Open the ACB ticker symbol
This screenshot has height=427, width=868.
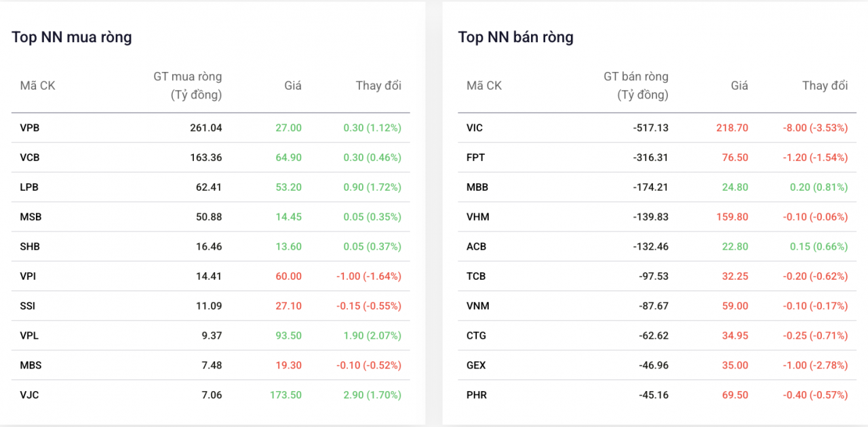point(477,246)
